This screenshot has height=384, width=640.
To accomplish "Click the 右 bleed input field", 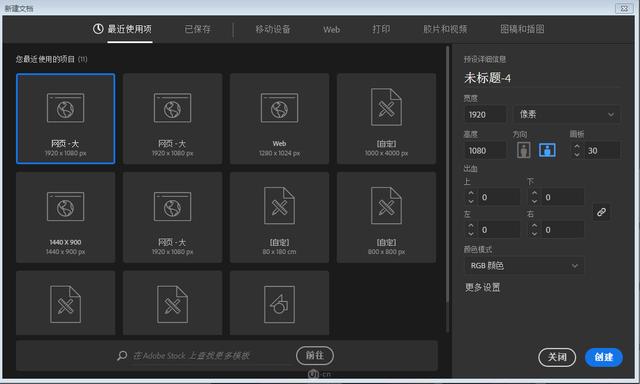I will pyautogui.click(x=562, y=230).
